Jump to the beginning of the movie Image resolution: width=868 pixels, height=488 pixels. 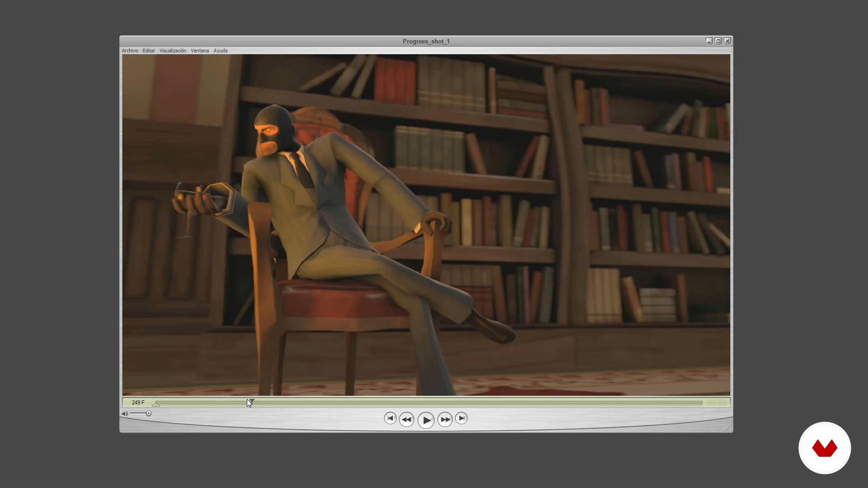tap(390, 418)
